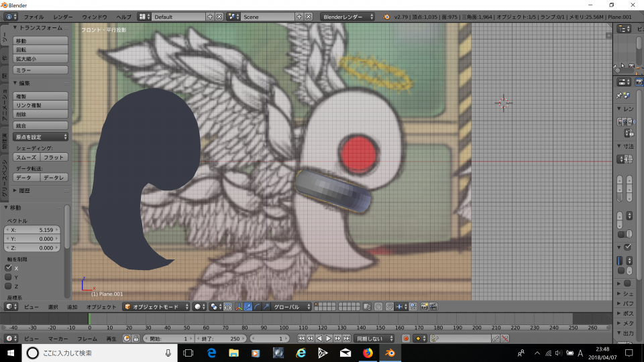Play the animation forward
The image size is (644, 362).
tap(329, 339)
